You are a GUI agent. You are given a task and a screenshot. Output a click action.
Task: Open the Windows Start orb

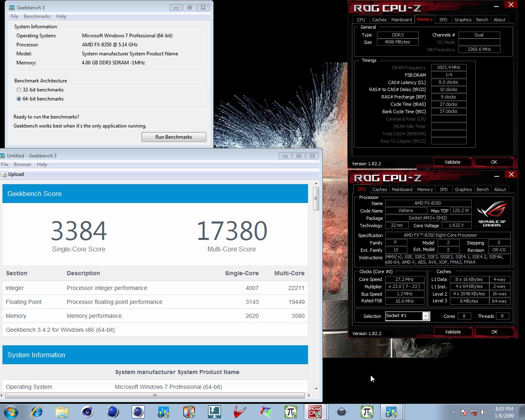tap(11, 411)
